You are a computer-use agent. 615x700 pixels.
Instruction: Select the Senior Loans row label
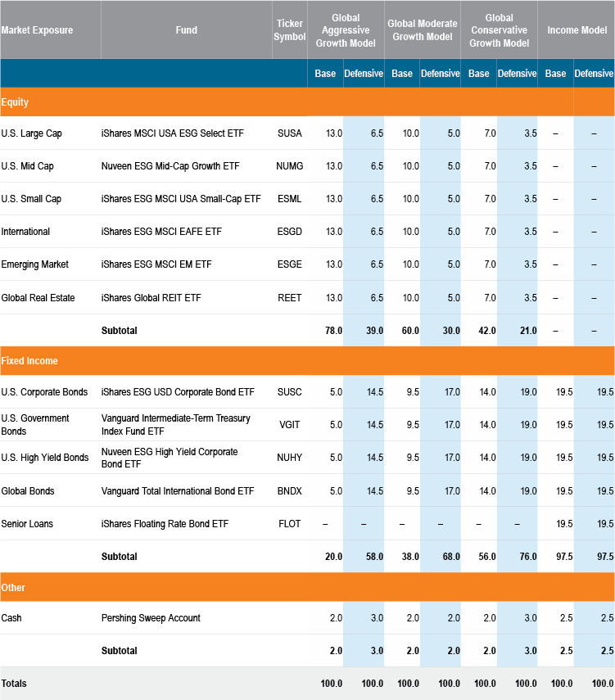click(27, 524)
